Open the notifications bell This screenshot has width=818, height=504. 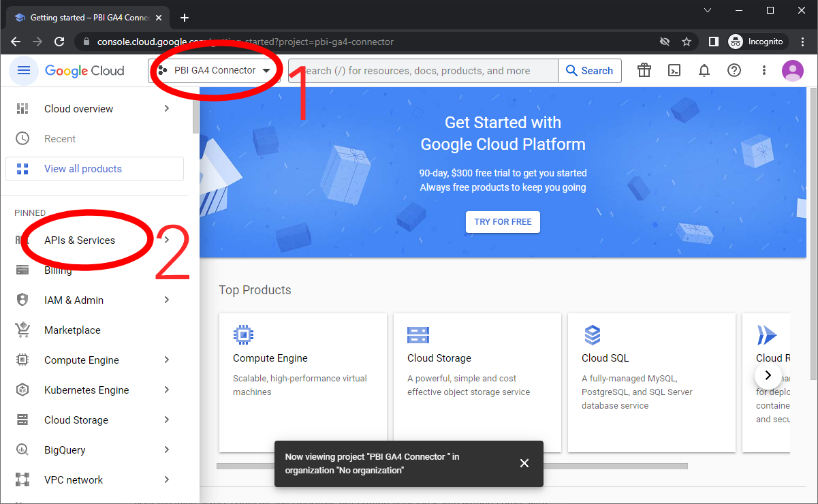pos(704,71)
